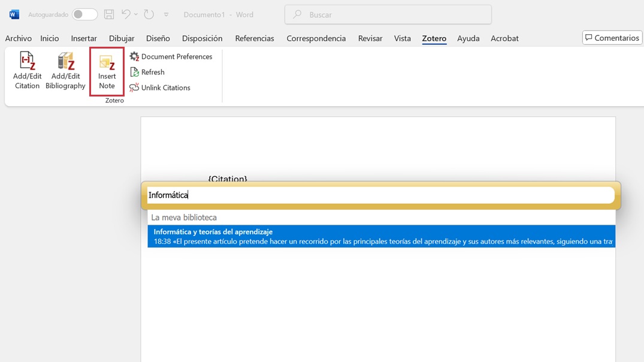Go to the Diseño tab
Screen dimensions: 644x362
tap(158, 38)
